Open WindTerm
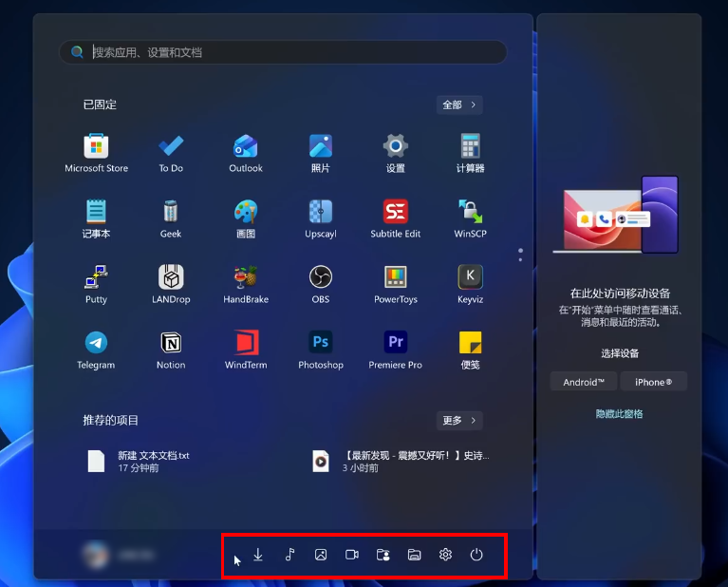Screen dimensions: 728x587 [x=246, y=350]
